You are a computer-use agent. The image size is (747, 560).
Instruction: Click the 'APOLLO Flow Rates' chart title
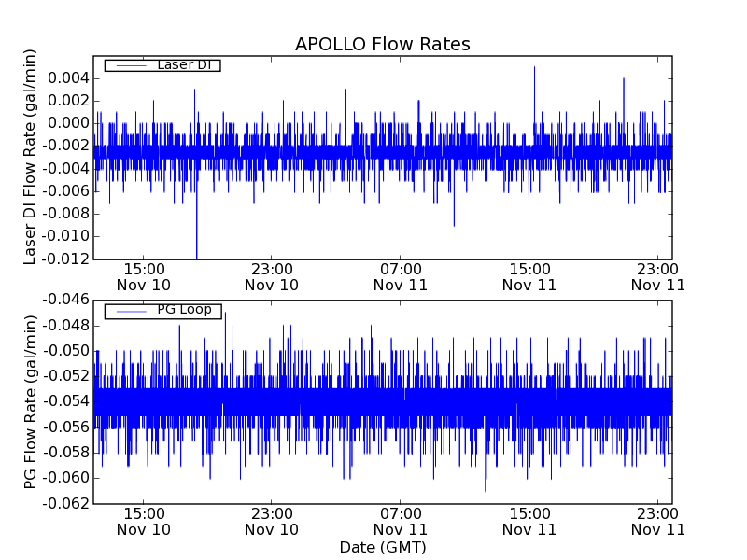point(383,44)
